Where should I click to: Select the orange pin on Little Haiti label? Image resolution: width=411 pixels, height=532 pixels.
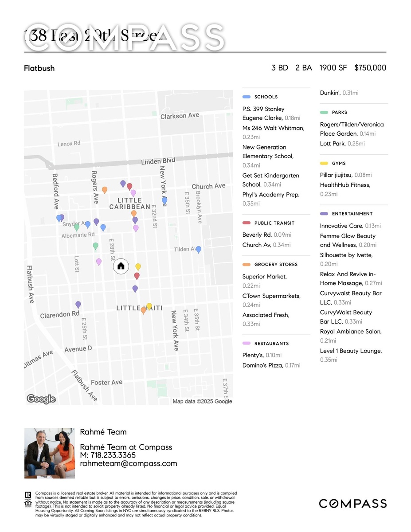click(143, 311)
